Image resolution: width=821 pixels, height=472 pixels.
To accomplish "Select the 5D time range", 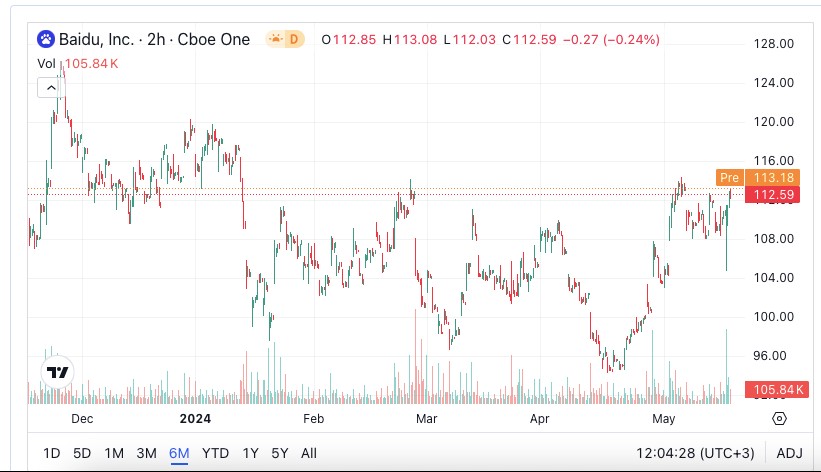I will pyautogui.click(x=82, y=453).
